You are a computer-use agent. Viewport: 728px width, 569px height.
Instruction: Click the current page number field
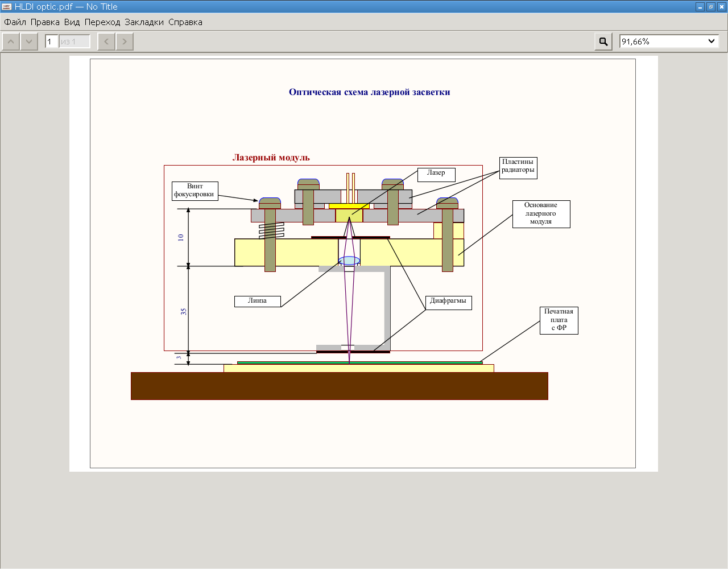[x=51, y=42]
